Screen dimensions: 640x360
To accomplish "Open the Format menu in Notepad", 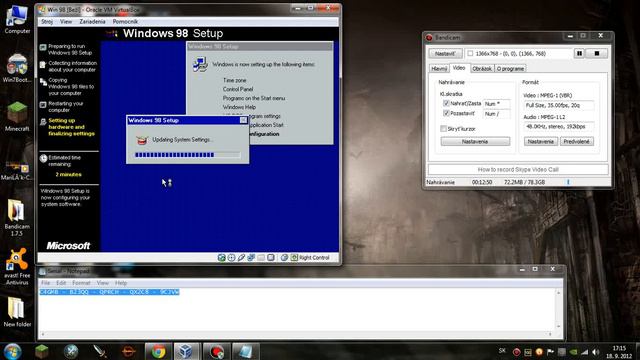I will coord(81,283).
